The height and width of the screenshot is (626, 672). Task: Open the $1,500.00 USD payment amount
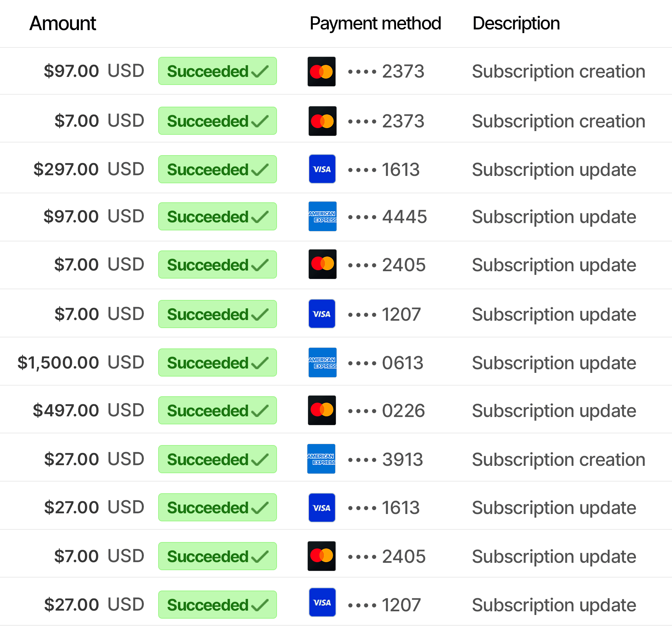coord(81,362)
